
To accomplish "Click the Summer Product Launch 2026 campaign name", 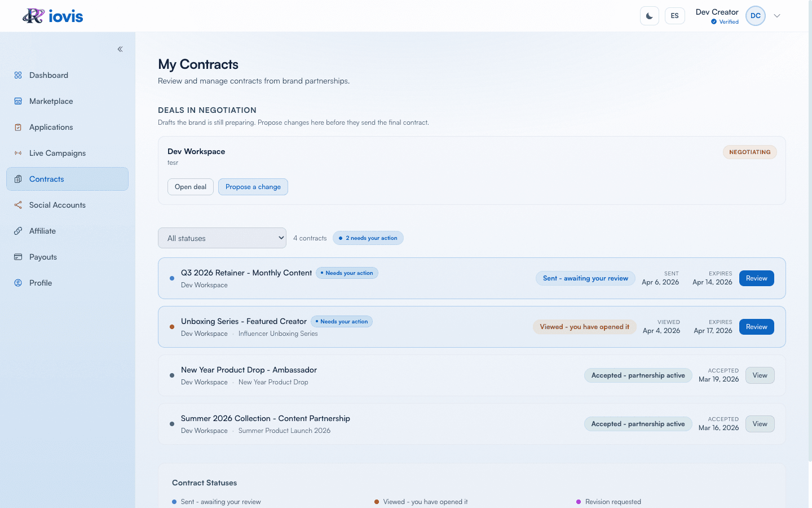I will pos(284,431).
